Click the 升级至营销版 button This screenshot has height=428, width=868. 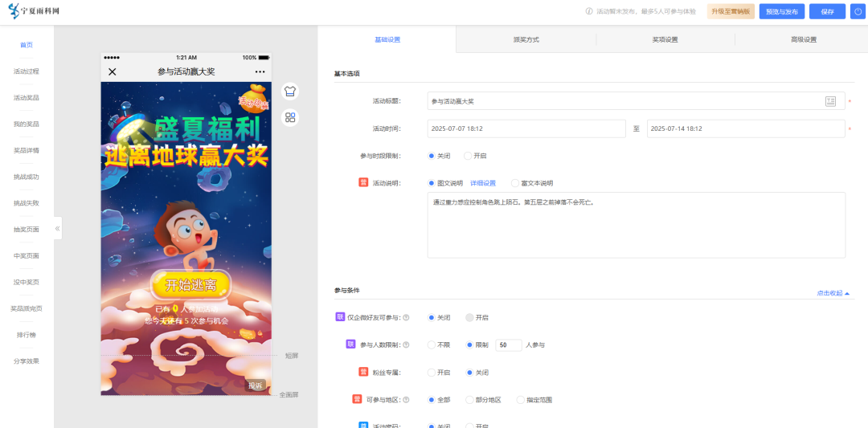(x=731, y=11)
